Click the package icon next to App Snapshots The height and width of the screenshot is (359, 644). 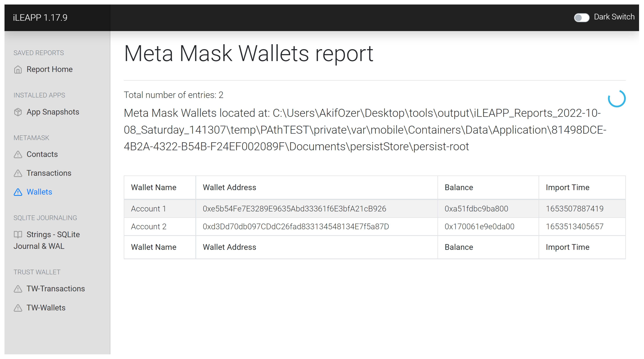pos(18,112)
